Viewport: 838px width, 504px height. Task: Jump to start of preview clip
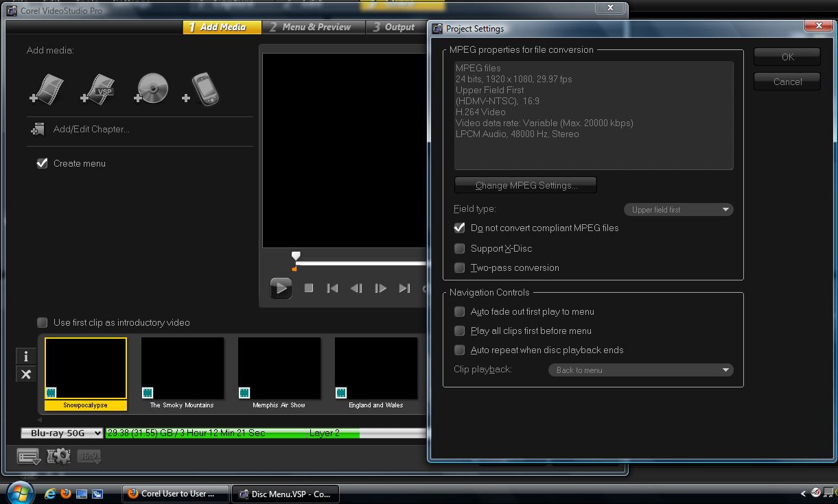pyautogui.click(x=332, y=288)
